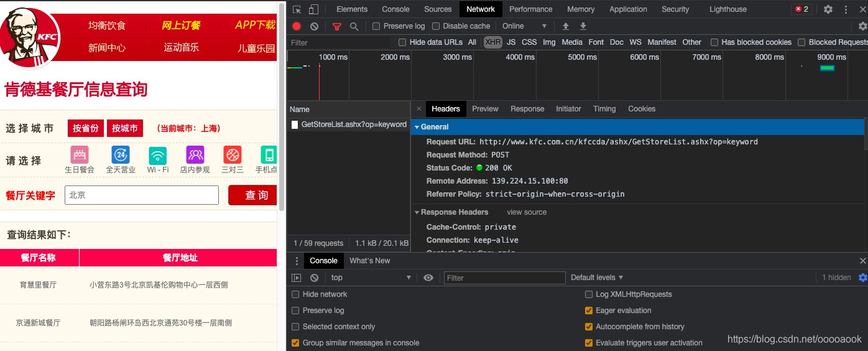The image size is (868, 351).
Task: Click the 按城市 city button
Action: (x=125, y=128)
